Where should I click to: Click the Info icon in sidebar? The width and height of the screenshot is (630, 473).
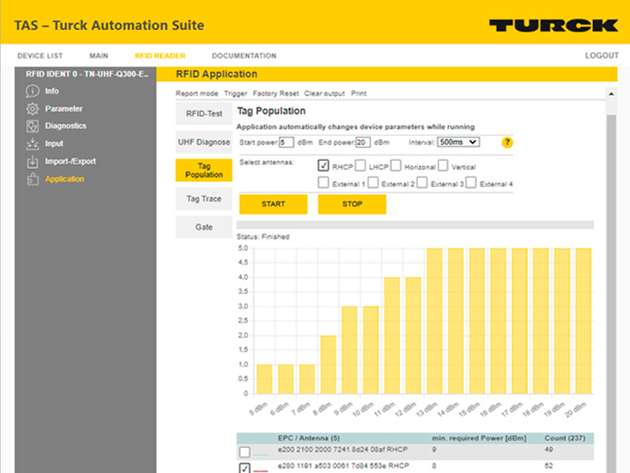(x=33, y=91)
